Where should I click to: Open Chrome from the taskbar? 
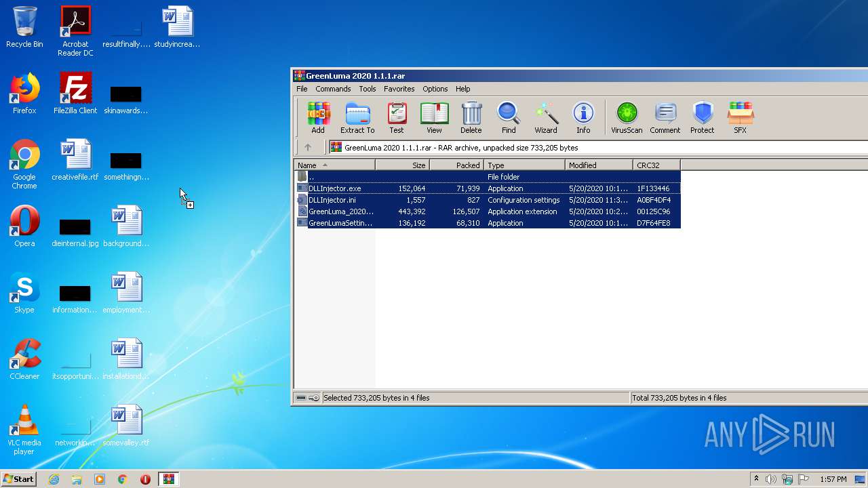click(x=123, y=479)
